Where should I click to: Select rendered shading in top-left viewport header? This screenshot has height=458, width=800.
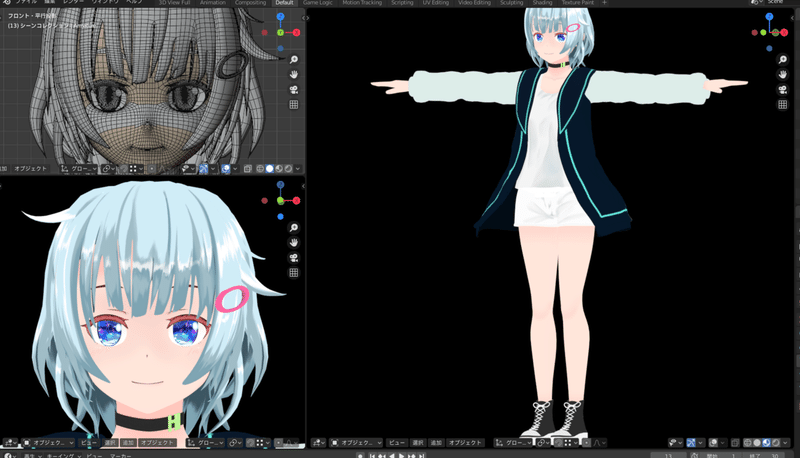289,169
